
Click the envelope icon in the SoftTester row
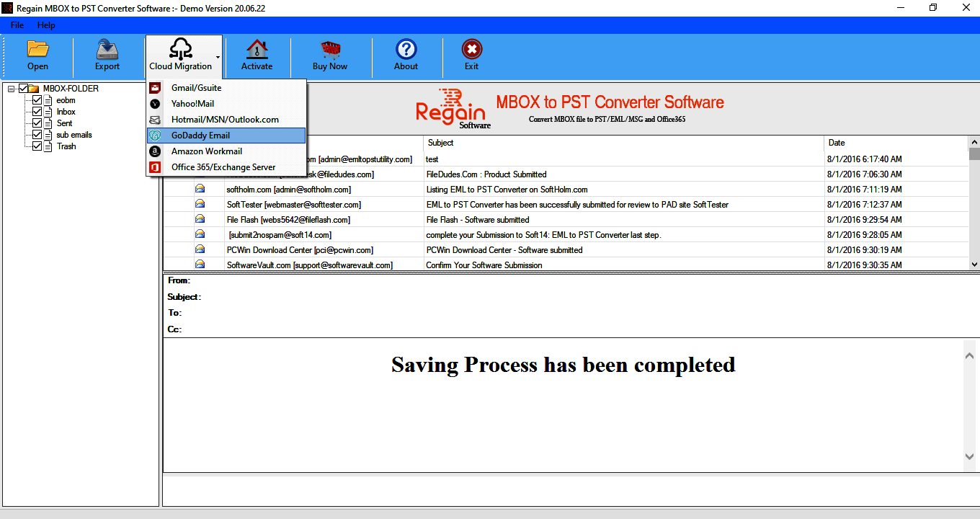200,204
